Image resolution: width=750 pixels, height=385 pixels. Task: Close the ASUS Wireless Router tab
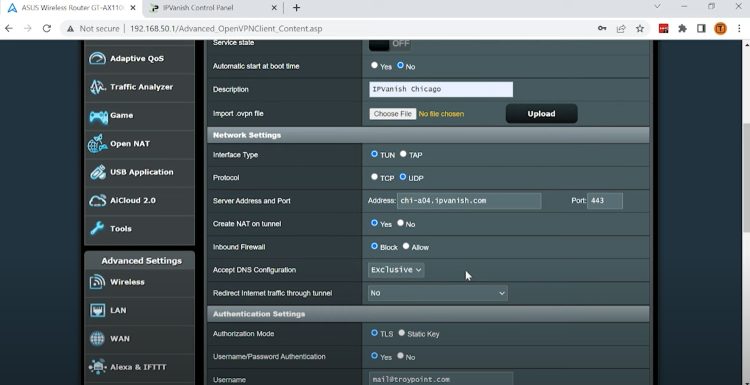(x=133, y=8)
